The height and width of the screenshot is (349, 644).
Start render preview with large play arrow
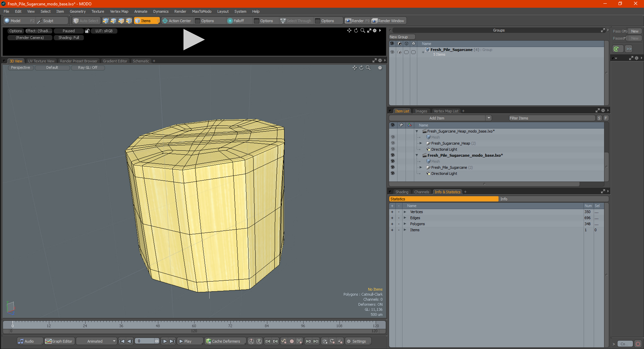pyautogui.click(x=193, y=40)
